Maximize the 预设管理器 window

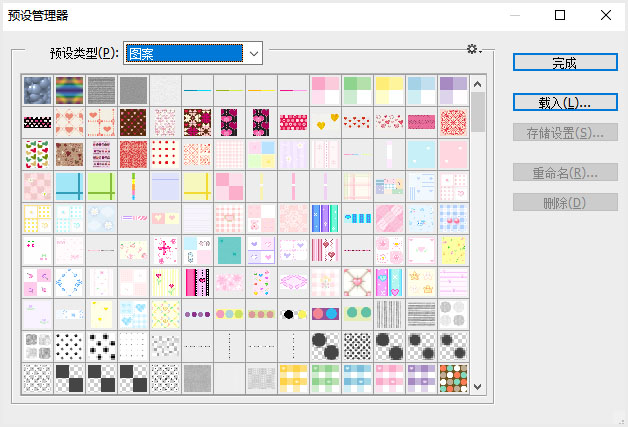(560, 15)
